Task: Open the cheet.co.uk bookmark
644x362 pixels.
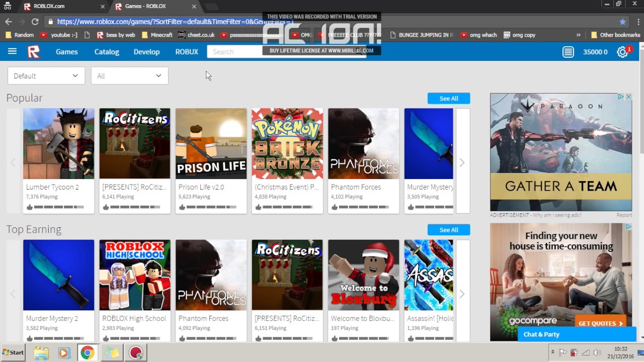Action: click(196, 35)
